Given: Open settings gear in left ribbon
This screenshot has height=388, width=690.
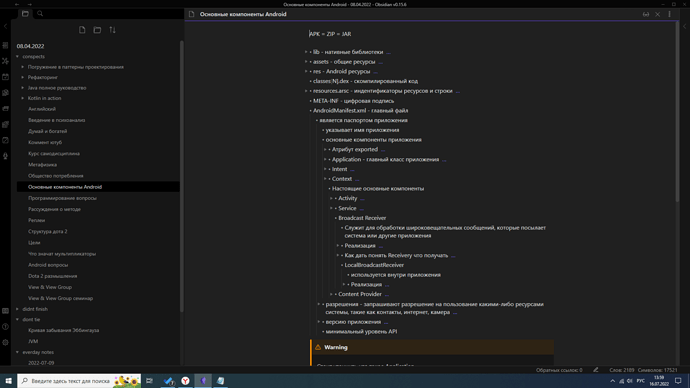Looking at the screenshot, I should click(x=5, y=342).
